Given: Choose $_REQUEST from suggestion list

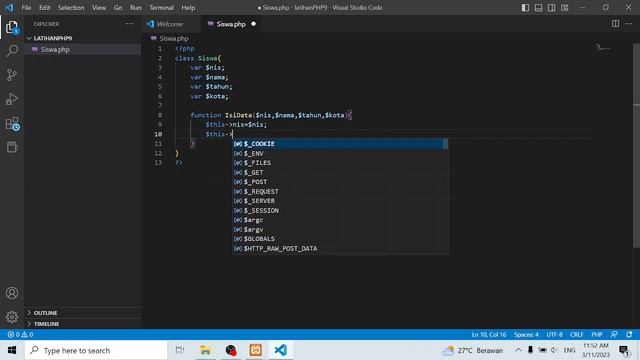Looking at the screenshot, I should click(340, 191).
